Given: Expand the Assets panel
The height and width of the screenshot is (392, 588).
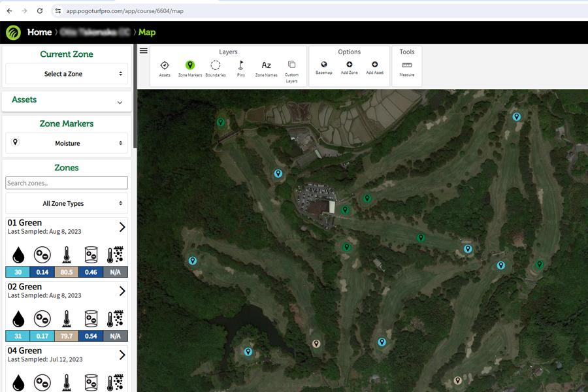Looking at the screenshot, I should [120, 103].
